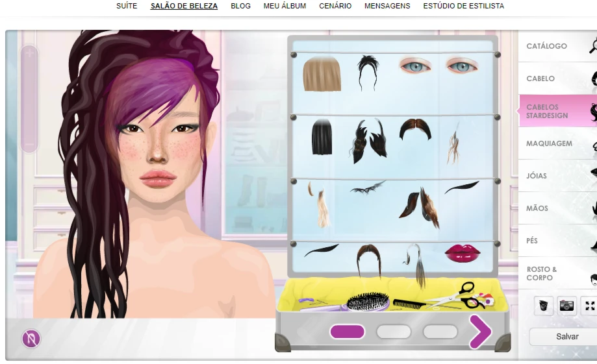Screen dimensions: 597x364
Task: Select the black eyeliner stroke on third shelf
Action: (x=461, y=187)
